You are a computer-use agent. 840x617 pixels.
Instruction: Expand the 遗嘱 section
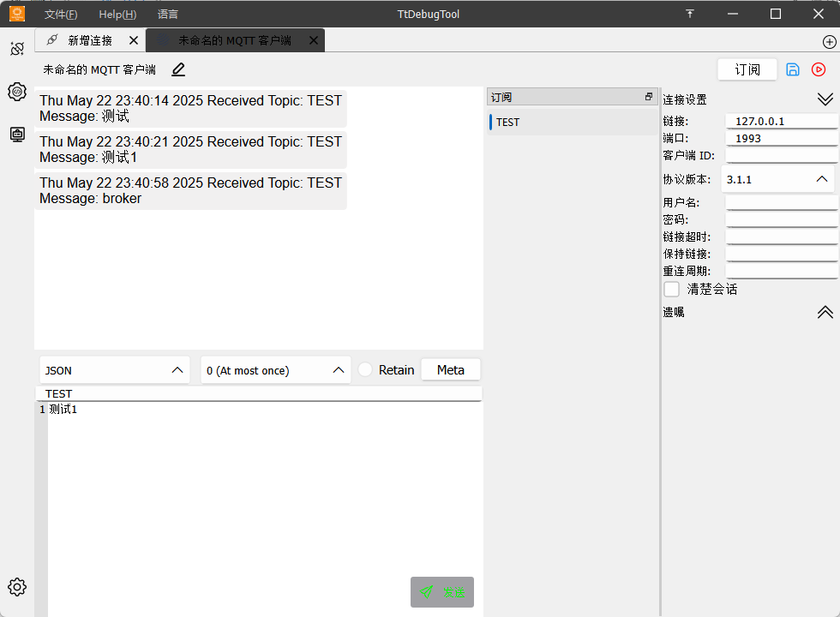pyautogui.click(x=825, y=312)
